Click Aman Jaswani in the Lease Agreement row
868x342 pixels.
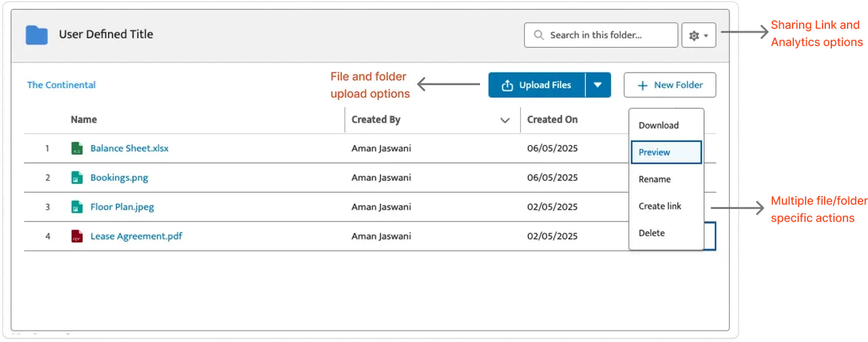(381, 236)
